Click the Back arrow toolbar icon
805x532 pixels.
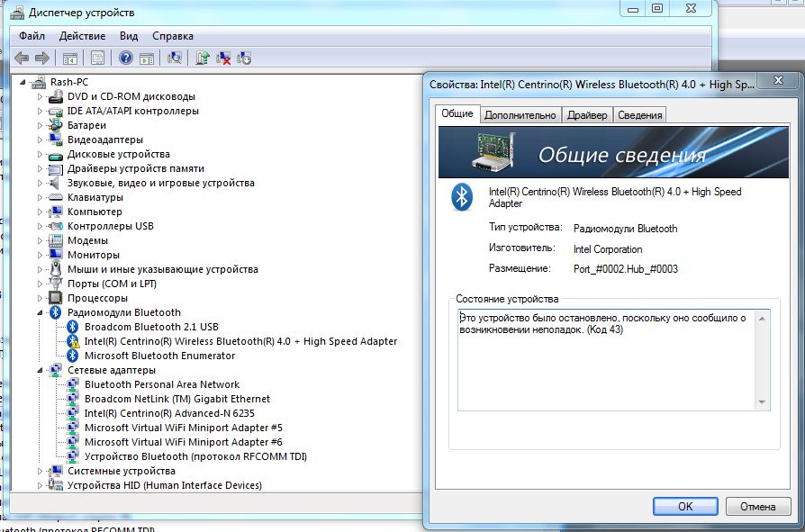tap(22, 59)
